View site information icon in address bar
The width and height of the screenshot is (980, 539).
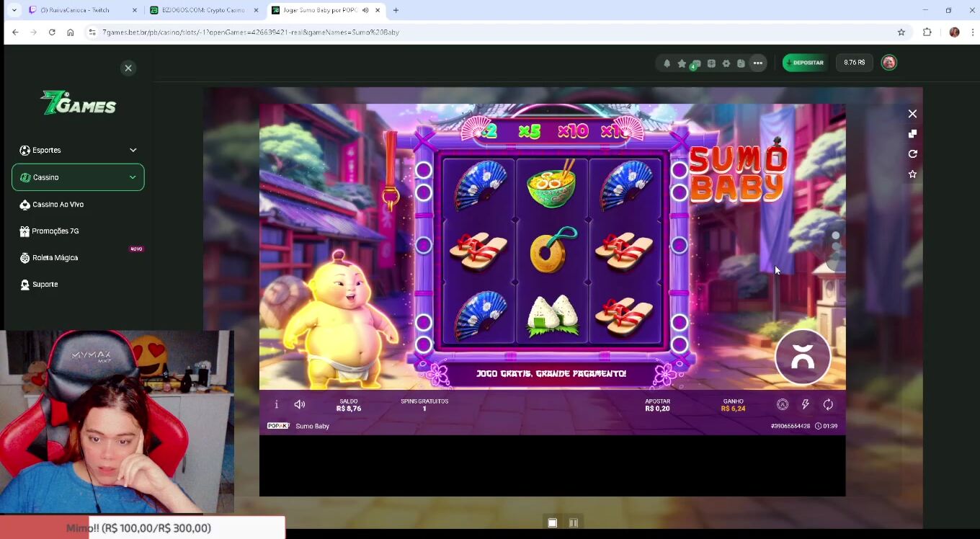pos(92,32)
